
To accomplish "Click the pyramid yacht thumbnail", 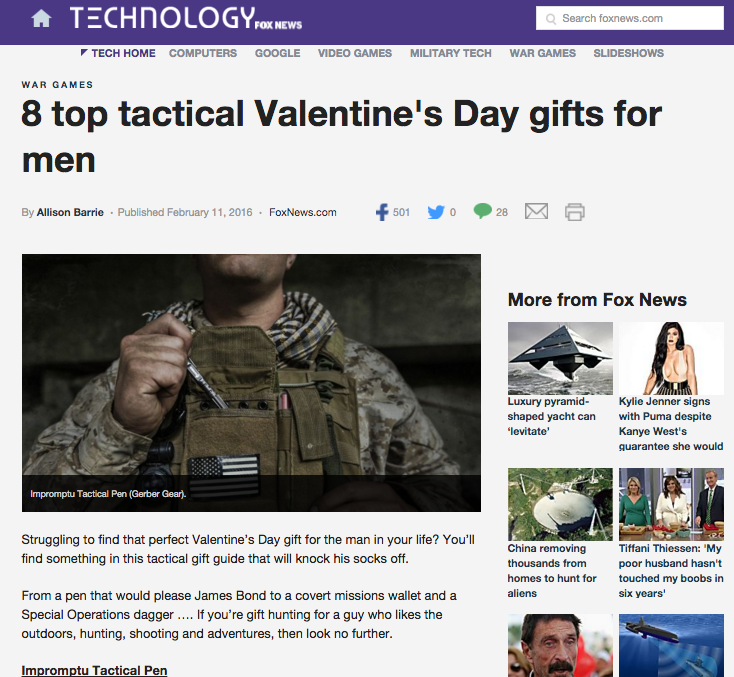I will 560,358.
